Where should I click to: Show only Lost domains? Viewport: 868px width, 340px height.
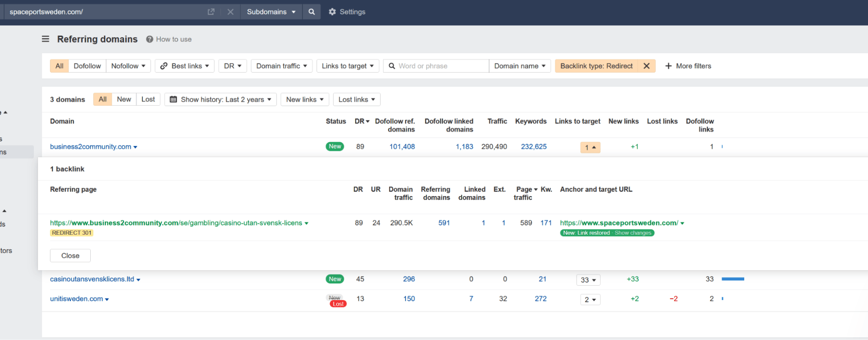[x=148, y=100]
